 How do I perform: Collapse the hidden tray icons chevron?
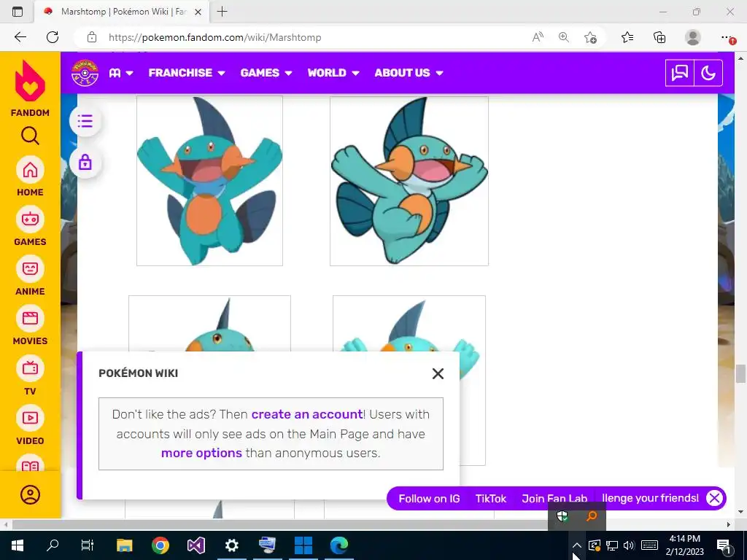(x=576, y=545)
